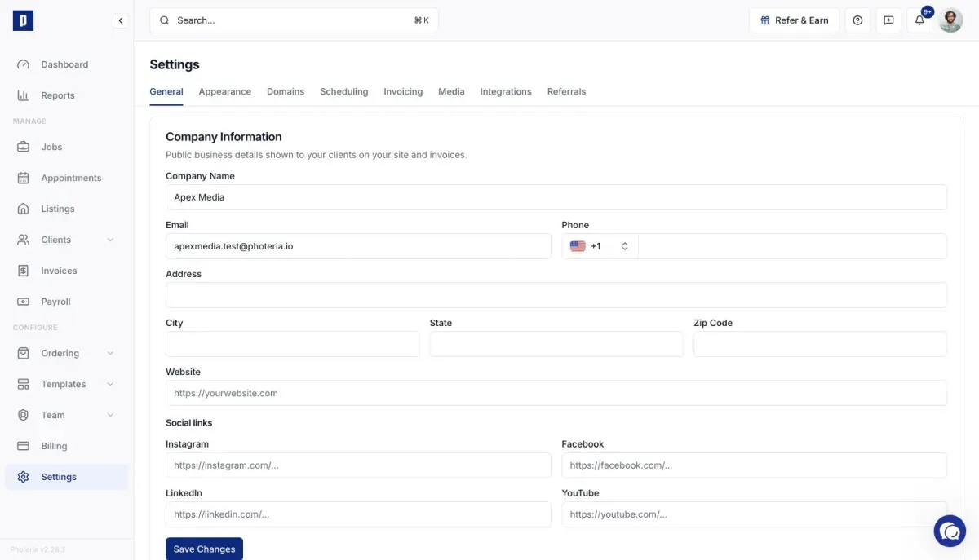This screenshot has width=979, height=560.
Task: Open notifications bell icon
Action: (919, 20)
